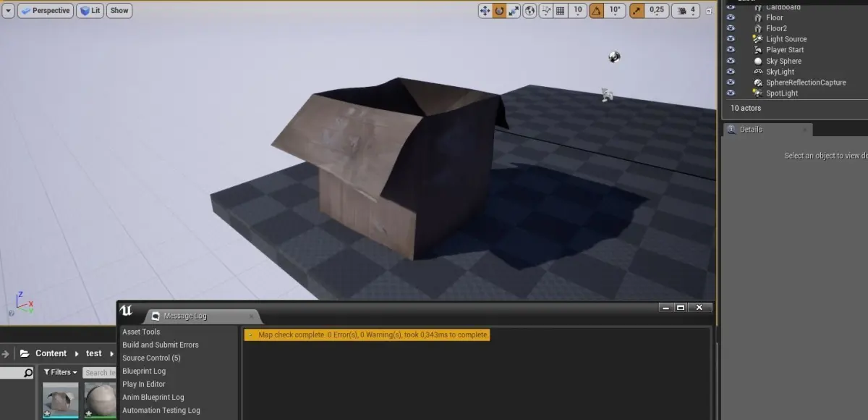Open rotation snap value dropdown 10°
Screen dimensions: 868x420
pyautogui.click(x=615, y=11)
